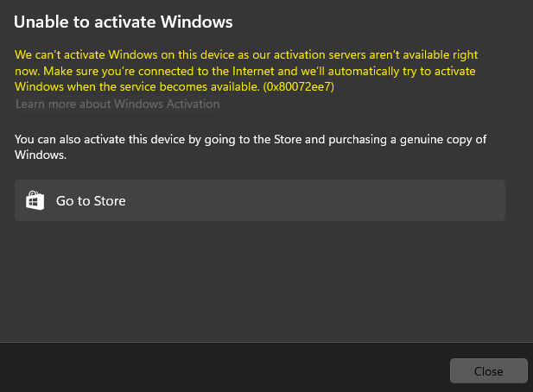Click the Microsoft Store shopping bag icon

[35, 200]
